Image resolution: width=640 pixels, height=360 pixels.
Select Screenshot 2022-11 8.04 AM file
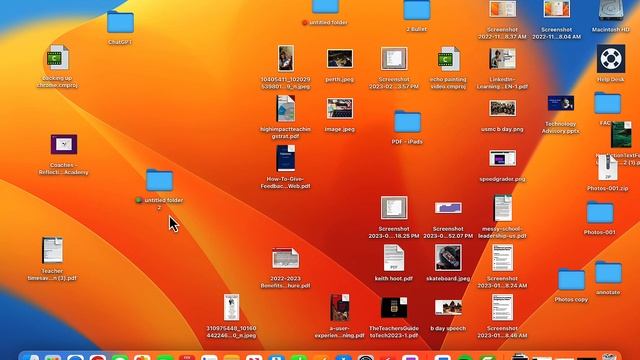pyautogui.click(x=557, y=9)
